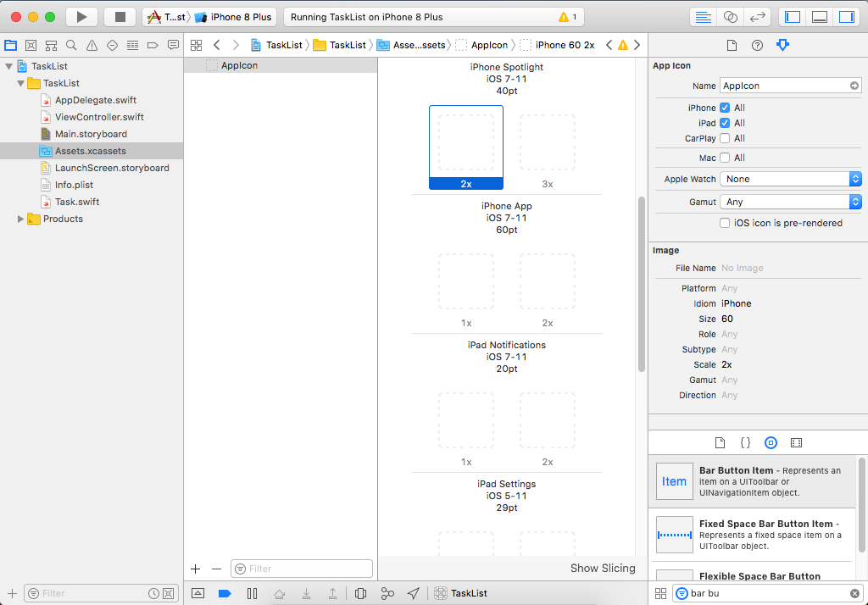Open the Apple Watch dropdown
Screen dimensions: 868x605
tap(789, 178)
